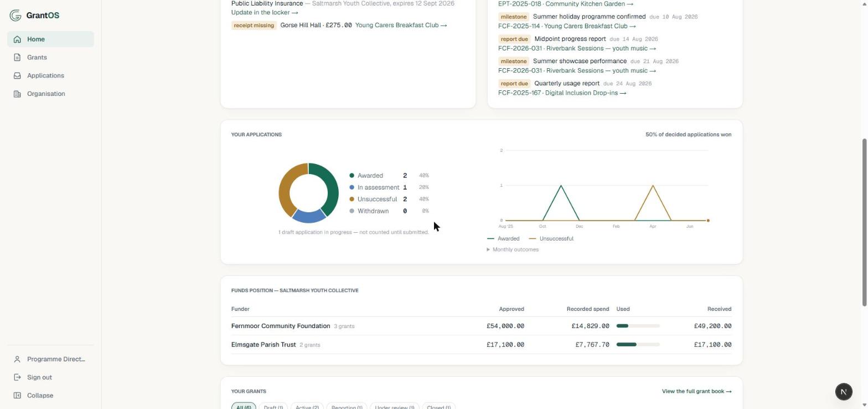Click the Unsuccessful legend dot
The height and width of the screenshot is (409, 868).
point(352,199)
